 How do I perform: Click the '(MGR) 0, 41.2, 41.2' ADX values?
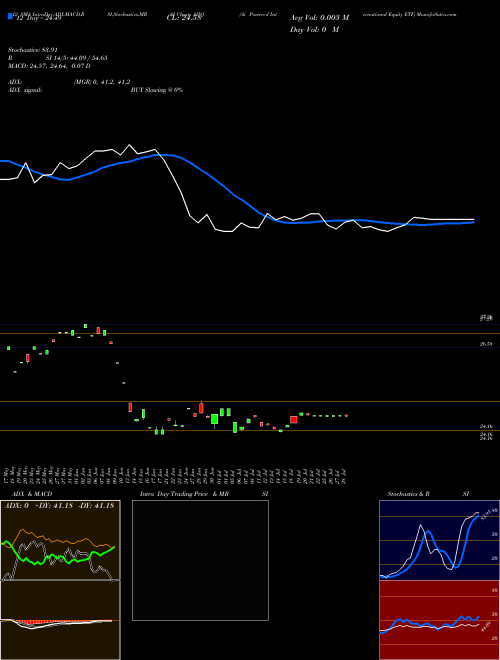point(102,82)
